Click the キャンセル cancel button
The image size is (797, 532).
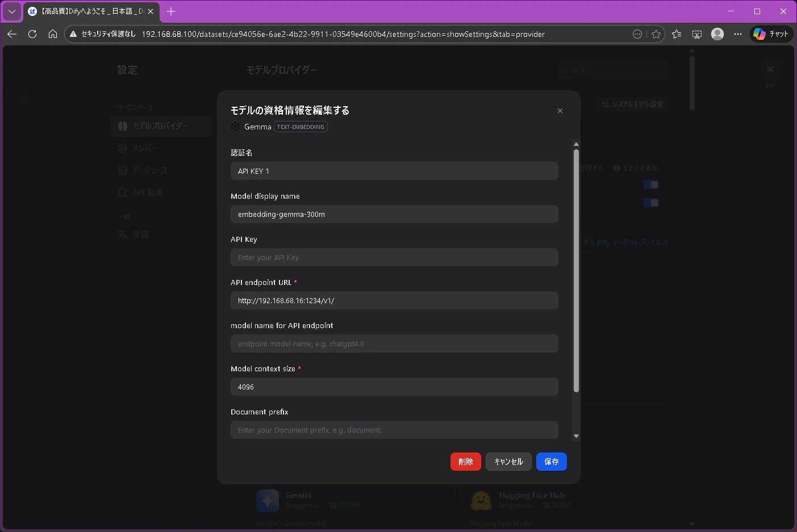508,462
